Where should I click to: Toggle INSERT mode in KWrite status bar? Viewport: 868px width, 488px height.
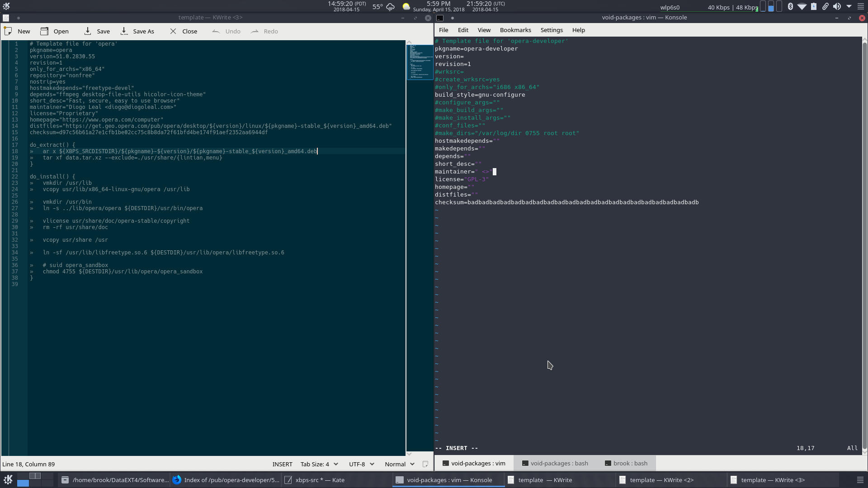[282, 464]
